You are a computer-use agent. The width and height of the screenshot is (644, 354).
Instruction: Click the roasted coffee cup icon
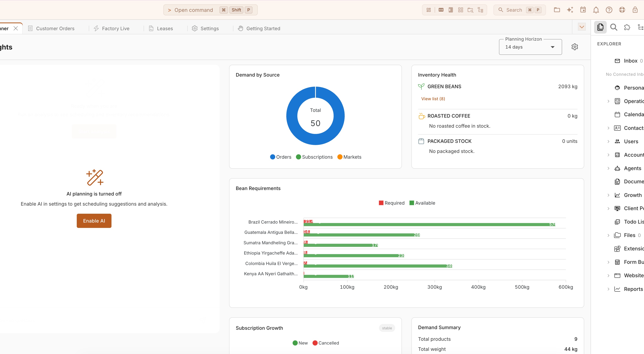(x=421, y=116)
